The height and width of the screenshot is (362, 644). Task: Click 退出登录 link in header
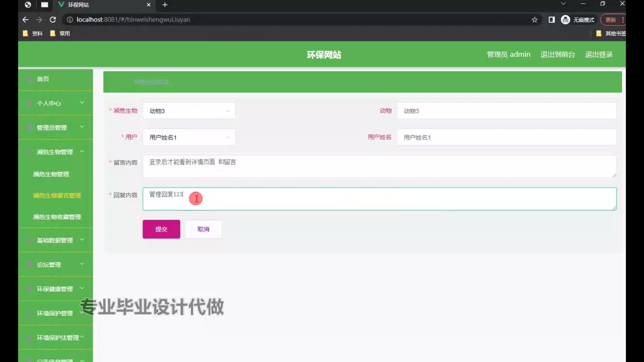[599, 55]
